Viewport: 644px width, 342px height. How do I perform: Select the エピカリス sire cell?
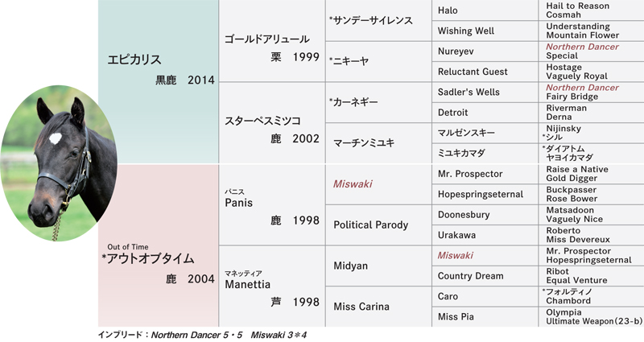(x=158, y=82)
